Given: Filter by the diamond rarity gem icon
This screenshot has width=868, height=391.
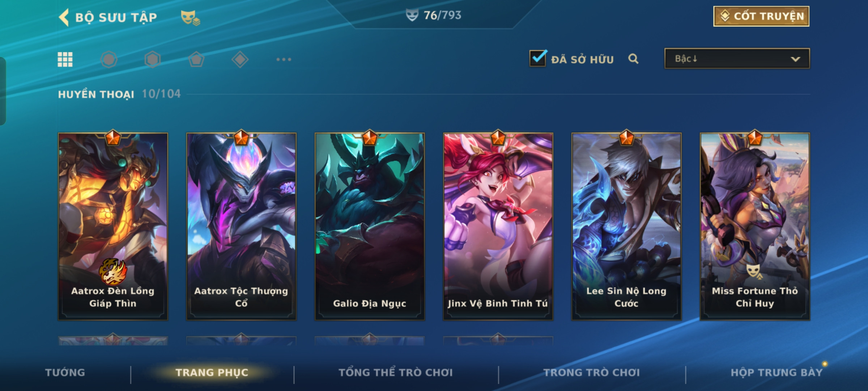Looking at the screenshot, I should tap(240, 59).
